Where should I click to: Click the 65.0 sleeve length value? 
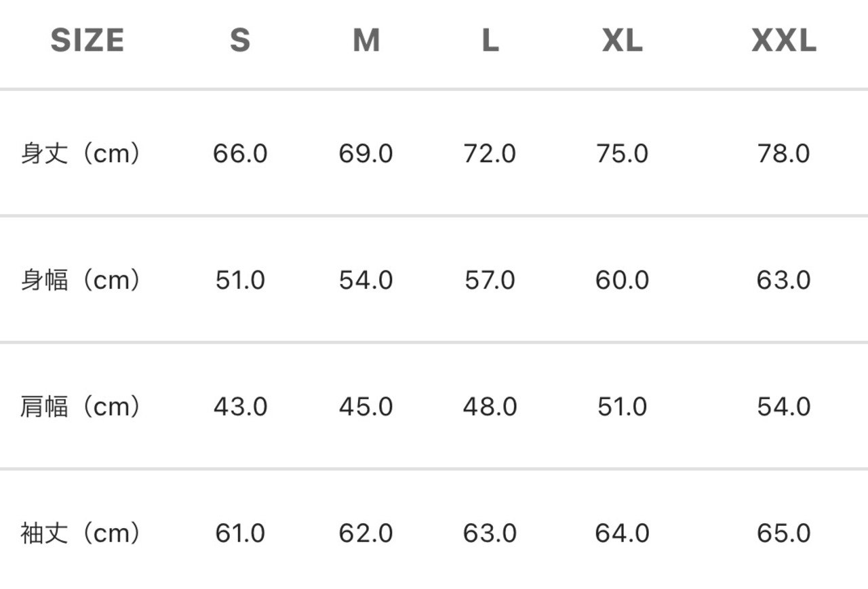(784, 533)
